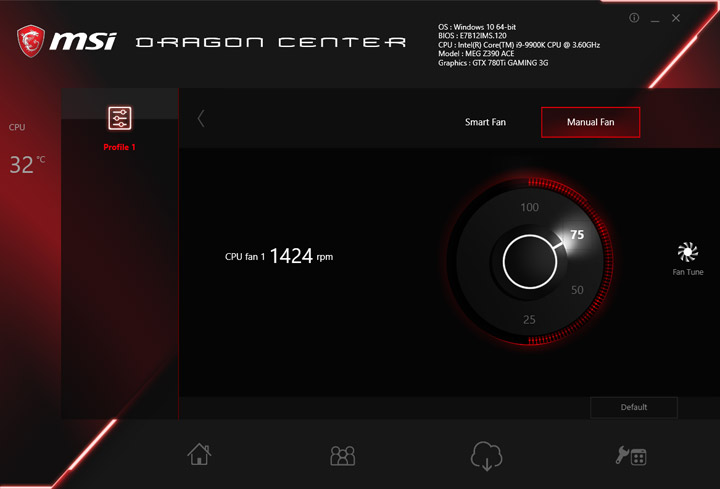This screenshot has width=720, height=489.
Task: Set fan dial to 25 percent
Action: click(x=529, y=320)
